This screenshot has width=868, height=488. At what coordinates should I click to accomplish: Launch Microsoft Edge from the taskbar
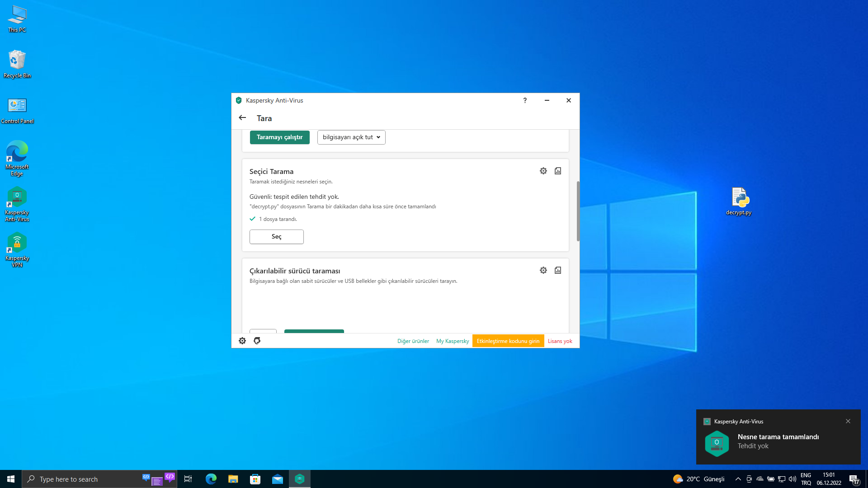(x=211, y=479)
